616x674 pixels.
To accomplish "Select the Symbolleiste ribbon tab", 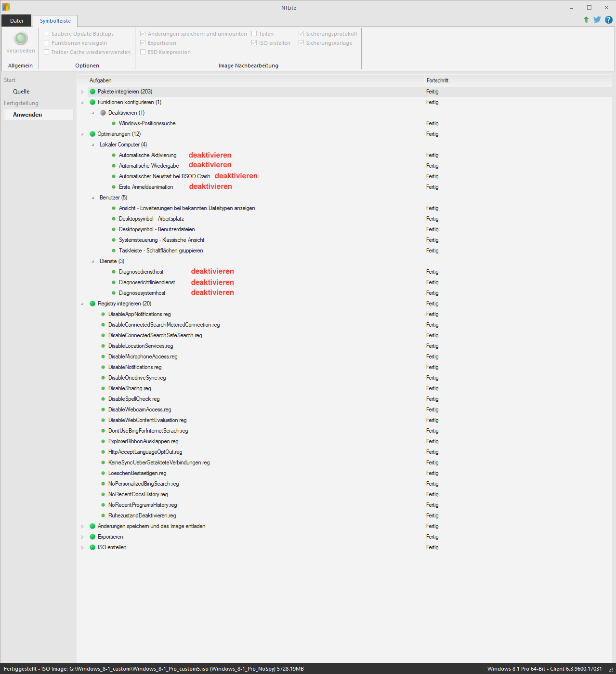I will click(55, 21).
